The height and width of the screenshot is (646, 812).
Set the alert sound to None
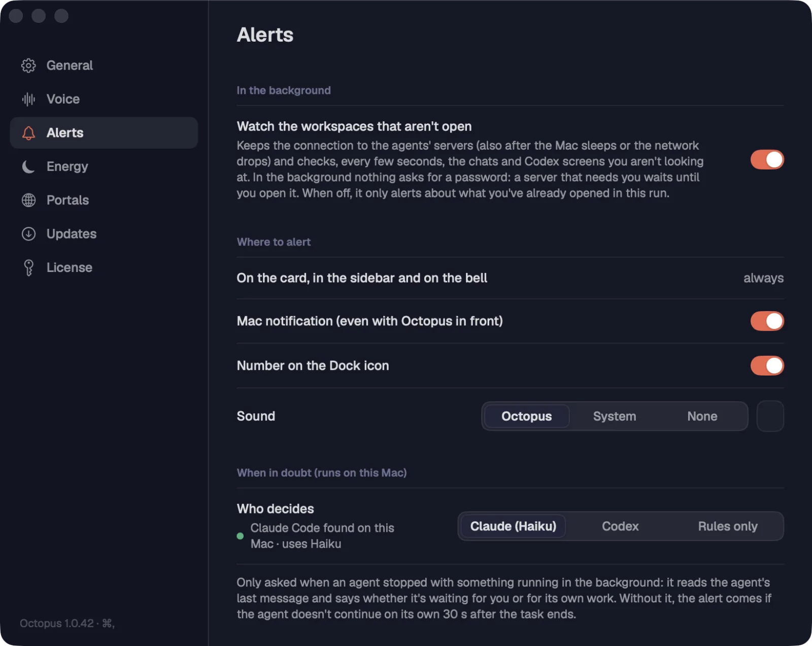click(702, 416)
